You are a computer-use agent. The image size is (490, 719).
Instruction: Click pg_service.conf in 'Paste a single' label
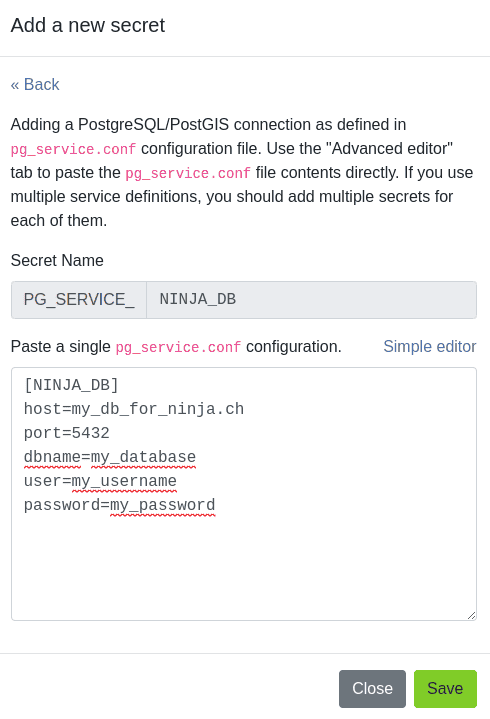pyautogui.click(x=178, y=347)
